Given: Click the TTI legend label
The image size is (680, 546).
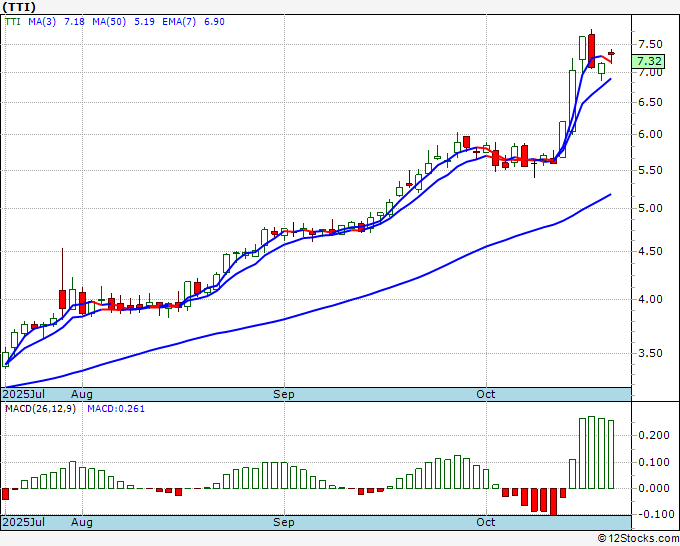Looking at the screenshot, I should pos(13,21).
